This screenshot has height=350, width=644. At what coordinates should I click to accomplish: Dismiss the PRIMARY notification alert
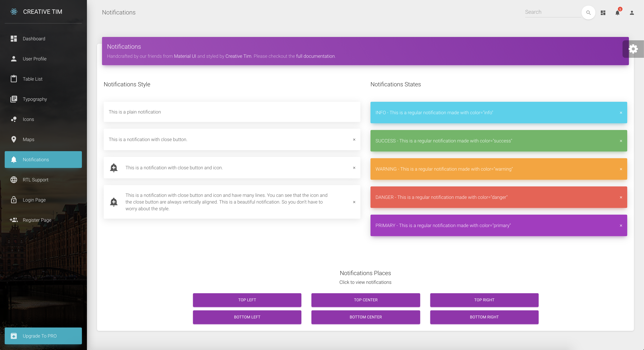[x=621, y=226]
